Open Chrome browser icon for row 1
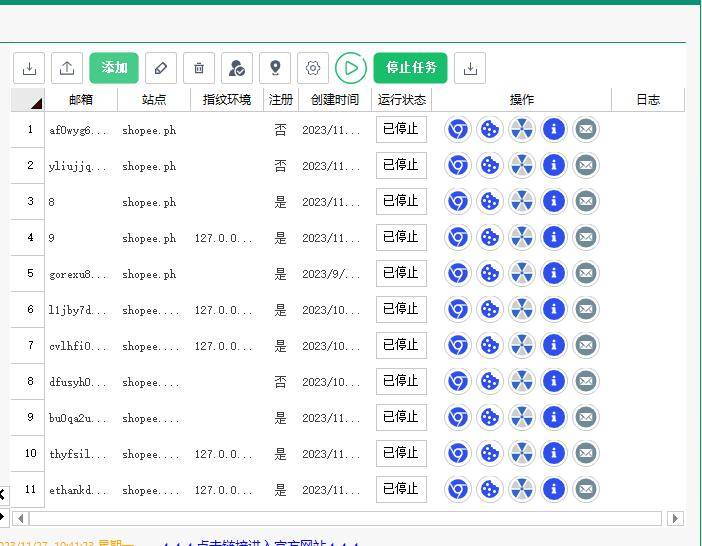Viewport: 702px width, 546px height. (458, 129)
